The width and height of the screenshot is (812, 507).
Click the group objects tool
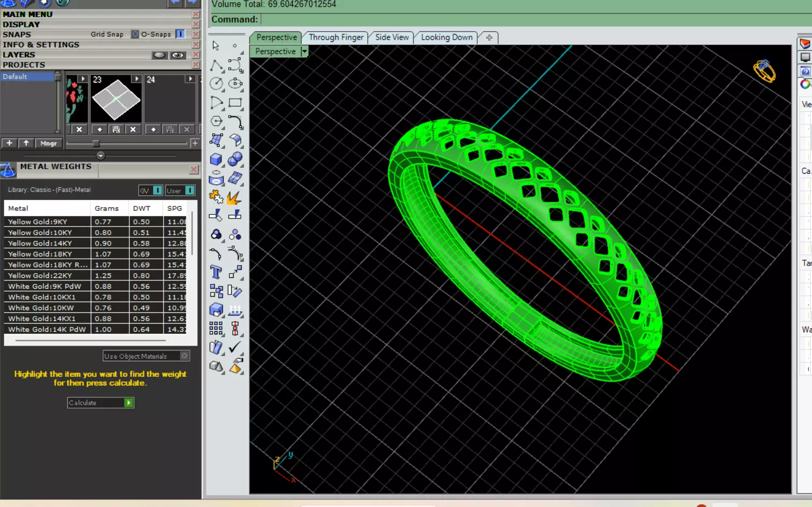click(x=216, y=234)
